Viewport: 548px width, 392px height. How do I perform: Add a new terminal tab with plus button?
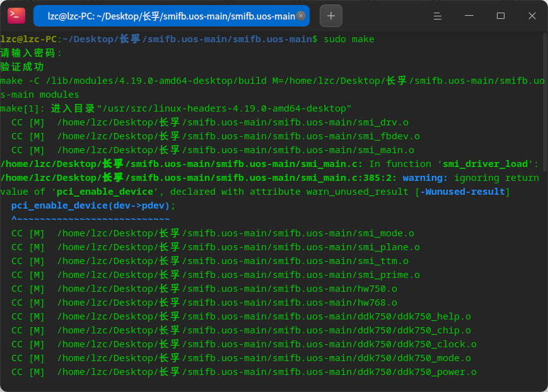click(330, 16)
